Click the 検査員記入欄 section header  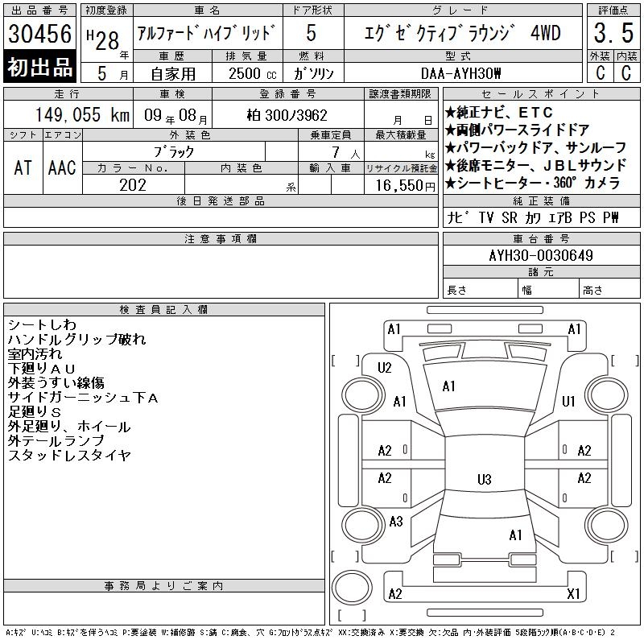(163, 309)
